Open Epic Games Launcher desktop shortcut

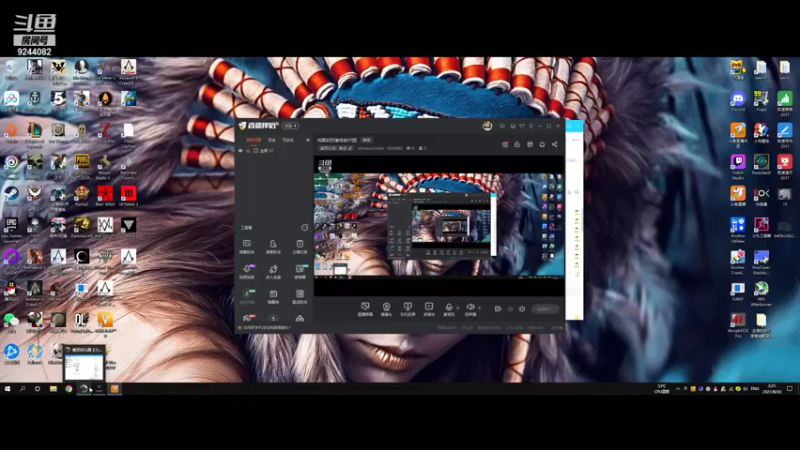[x=11, y=228]
